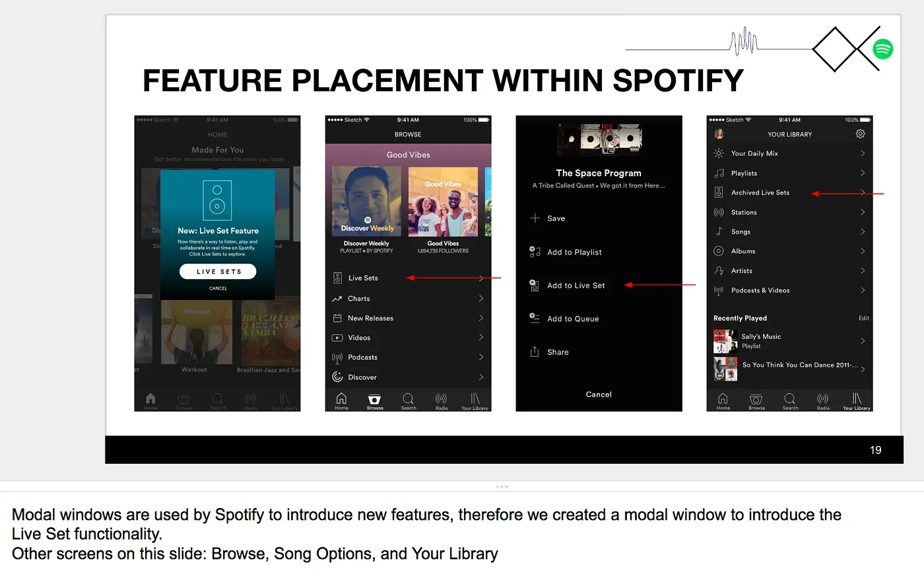Viewport: 924px width, 578px height.
Task: Tap the Save plus icon in song options
Action: [535, 218]
